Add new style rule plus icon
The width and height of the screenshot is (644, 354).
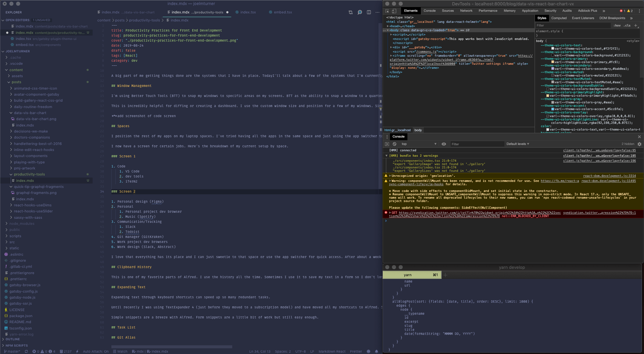(636, 26)
